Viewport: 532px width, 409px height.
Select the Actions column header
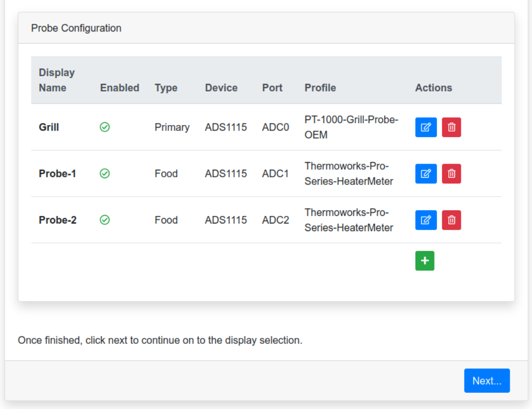(x=434, y=88)
